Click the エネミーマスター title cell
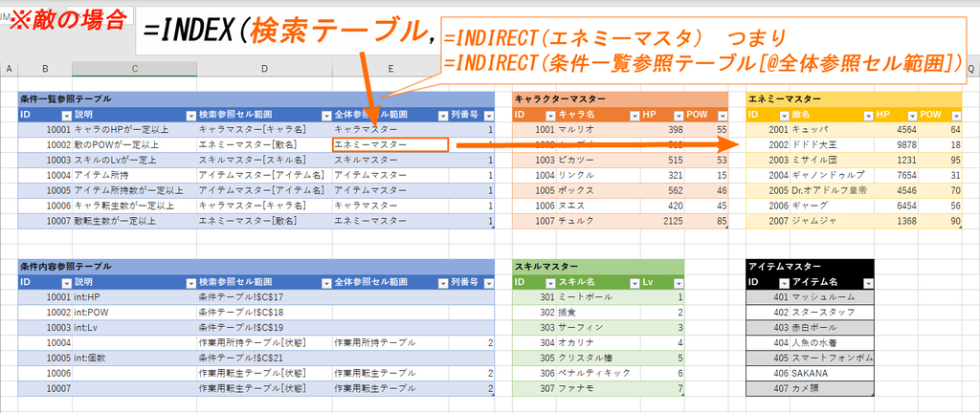This screenshot has height=413, width=980. click(x=855, y=99)
